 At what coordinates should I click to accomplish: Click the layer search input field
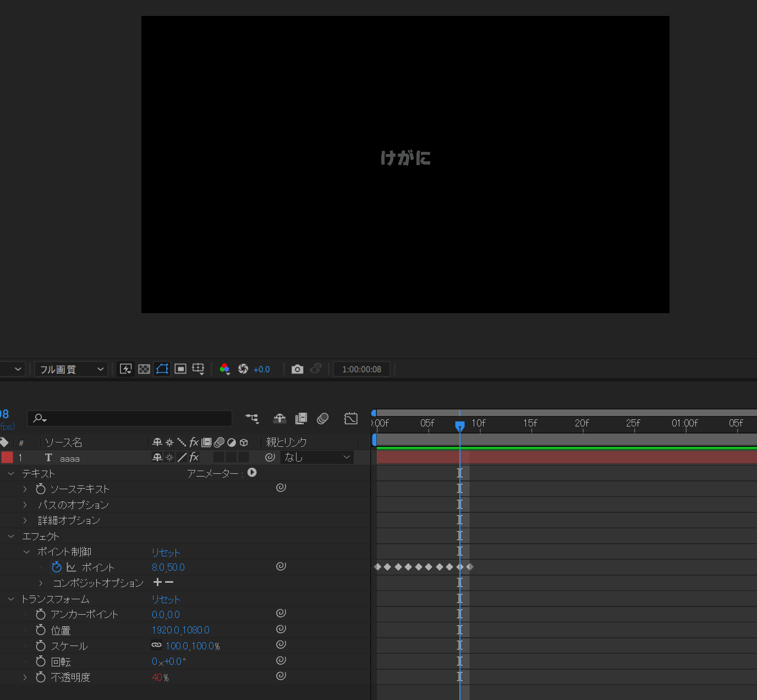[130, 418]
